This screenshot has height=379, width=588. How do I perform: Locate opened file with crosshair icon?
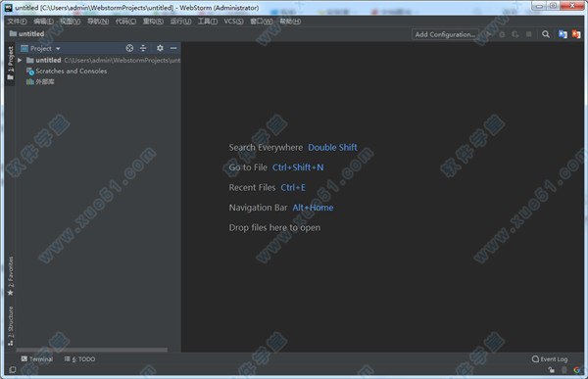pyautogui.click(x=129, y=48)
